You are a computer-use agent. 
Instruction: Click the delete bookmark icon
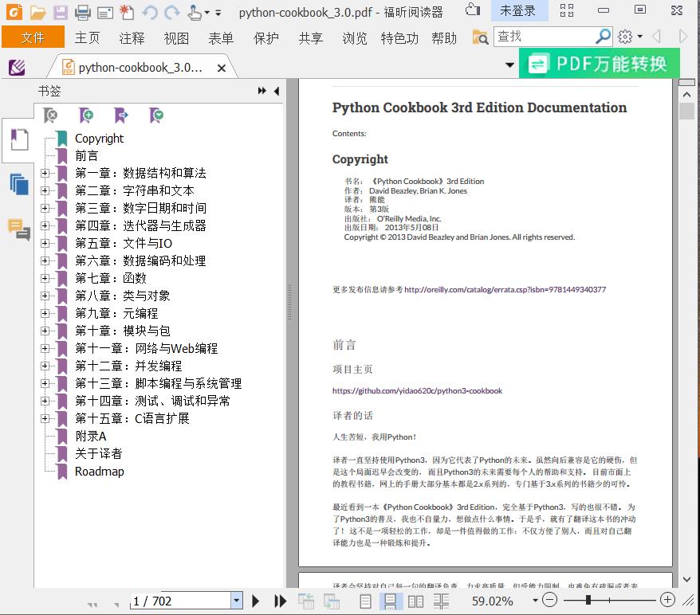(x=50, y=116)
